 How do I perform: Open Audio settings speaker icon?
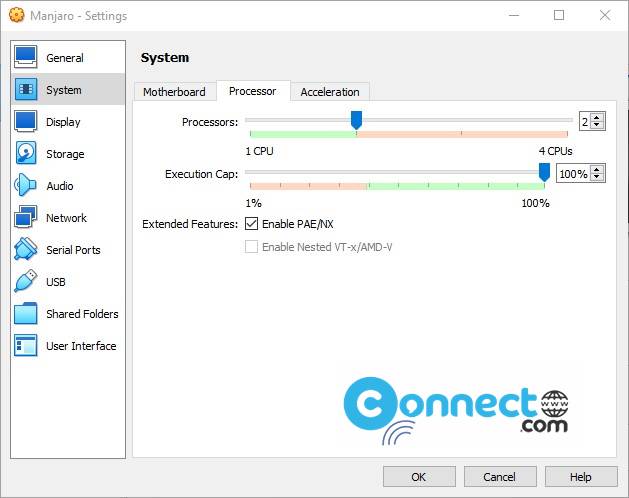pos(26,186)
